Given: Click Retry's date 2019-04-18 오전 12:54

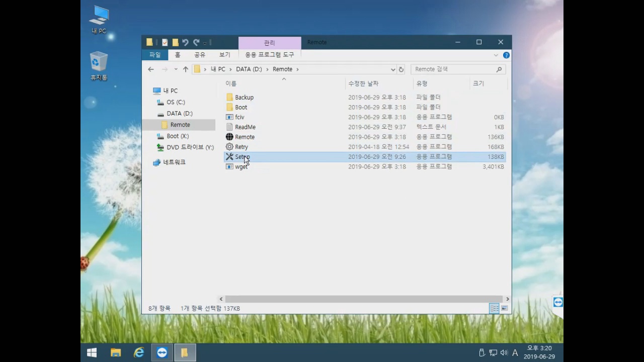Looking at the screenshot, I should [378, 147].
